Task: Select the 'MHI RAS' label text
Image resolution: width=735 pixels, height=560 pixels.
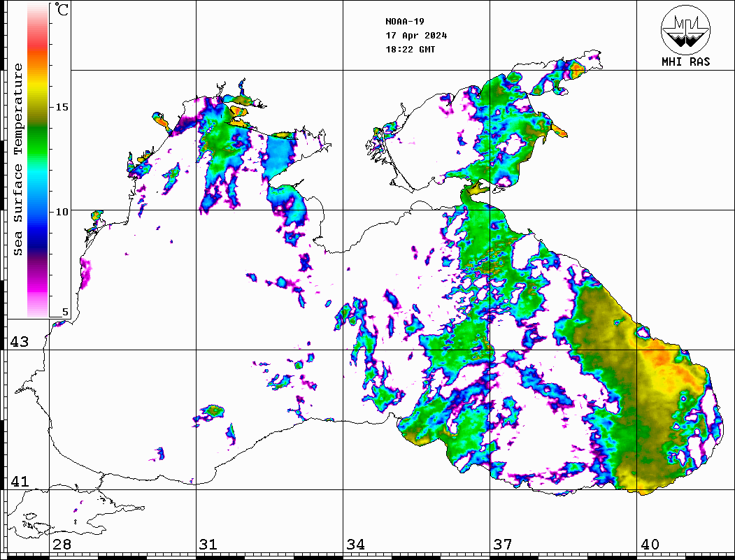Action: tap(685, 62)
